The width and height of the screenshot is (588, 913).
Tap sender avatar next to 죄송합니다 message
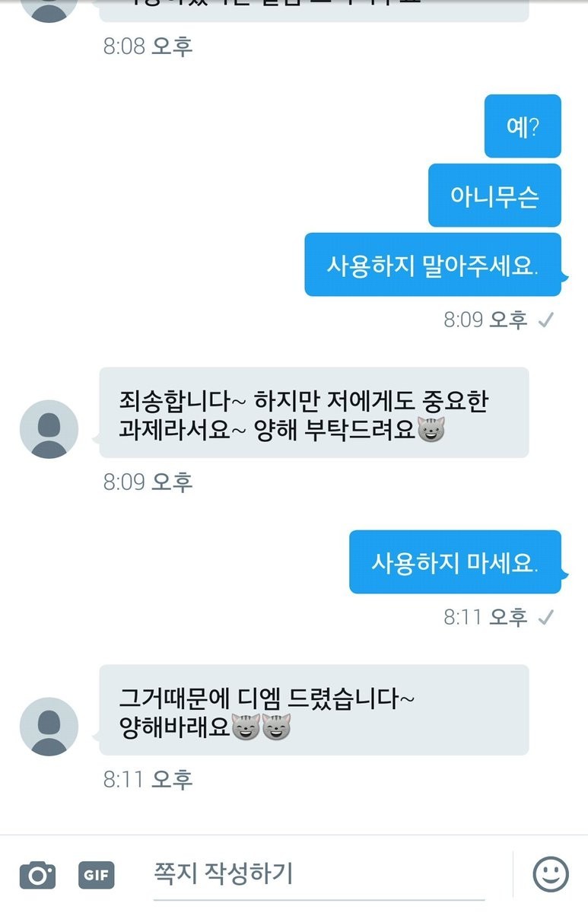(49, 429)
